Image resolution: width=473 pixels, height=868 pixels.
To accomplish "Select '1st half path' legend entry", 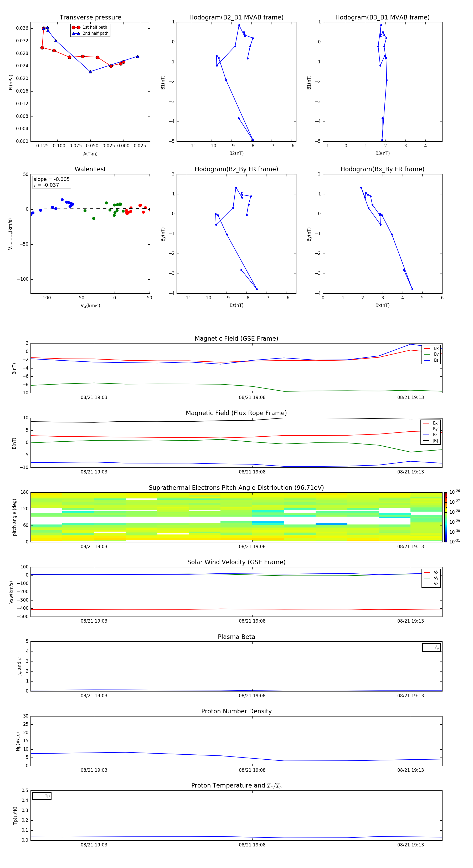I will [90, 27].
